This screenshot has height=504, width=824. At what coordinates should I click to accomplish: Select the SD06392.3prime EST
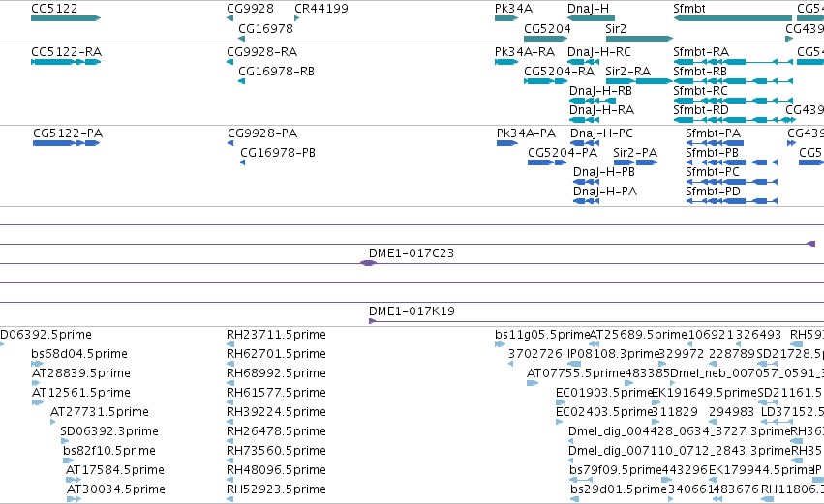(65, 441)
